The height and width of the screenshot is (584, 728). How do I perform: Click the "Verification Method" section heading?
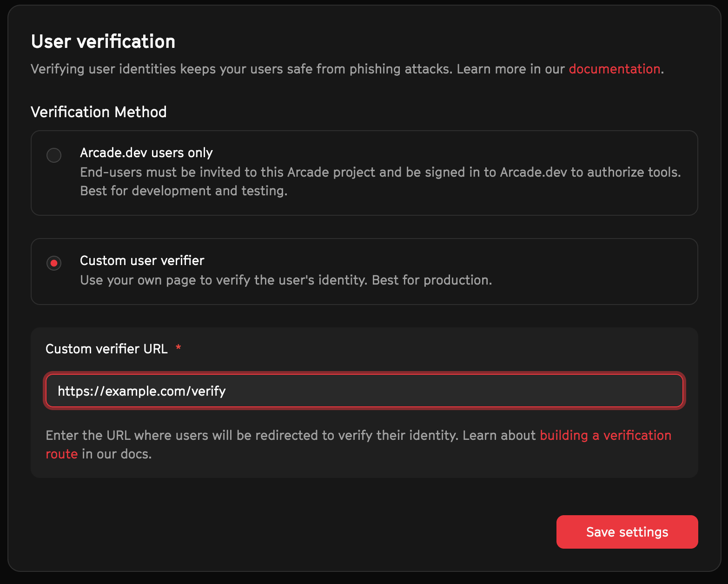[98, 112]
